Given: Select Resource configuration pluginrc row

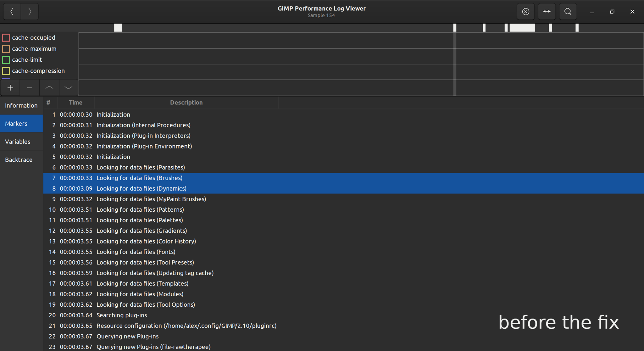Looking at the screenshot, I should tap(343, 326).
